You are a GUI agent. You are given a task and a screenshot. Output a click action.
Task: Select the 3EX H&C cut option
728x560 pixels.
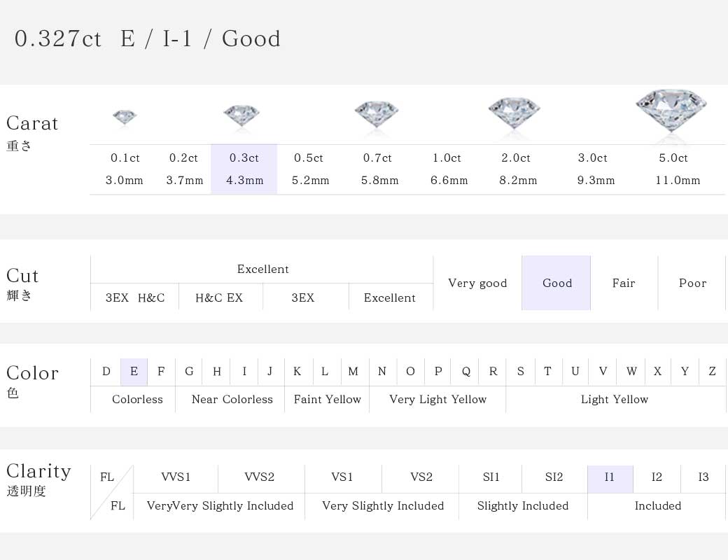click(134, 297)
